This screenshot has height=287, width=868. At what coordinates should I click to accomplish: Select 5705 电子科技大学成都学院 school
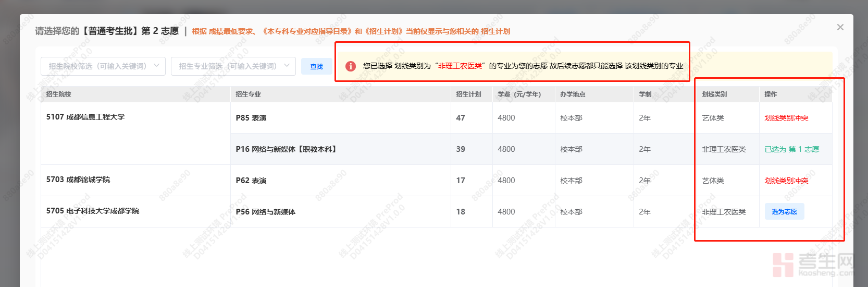[93, 211]
